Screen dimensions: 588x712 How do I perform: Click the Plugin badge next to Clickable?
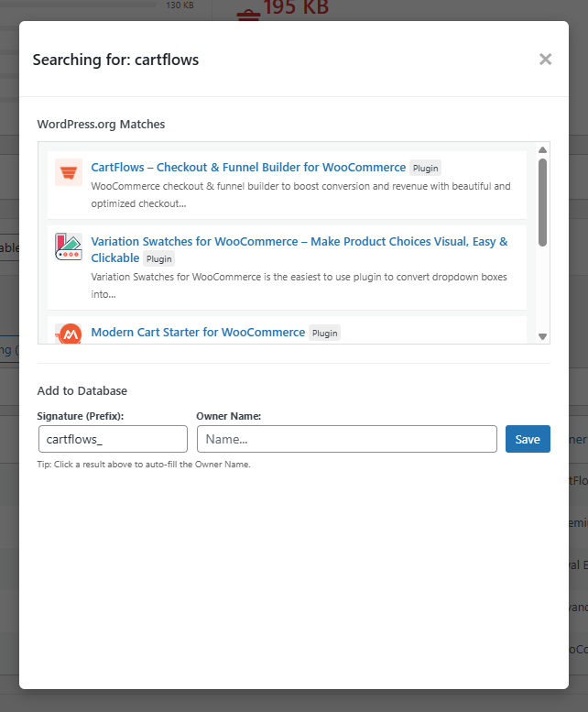[x=158, y=258]
